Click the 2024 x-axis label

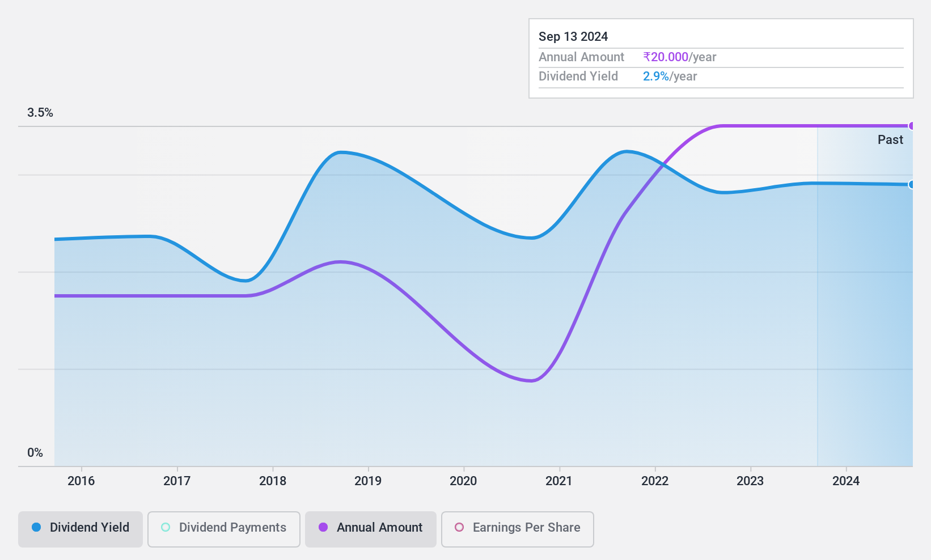[x=846, y=481]
